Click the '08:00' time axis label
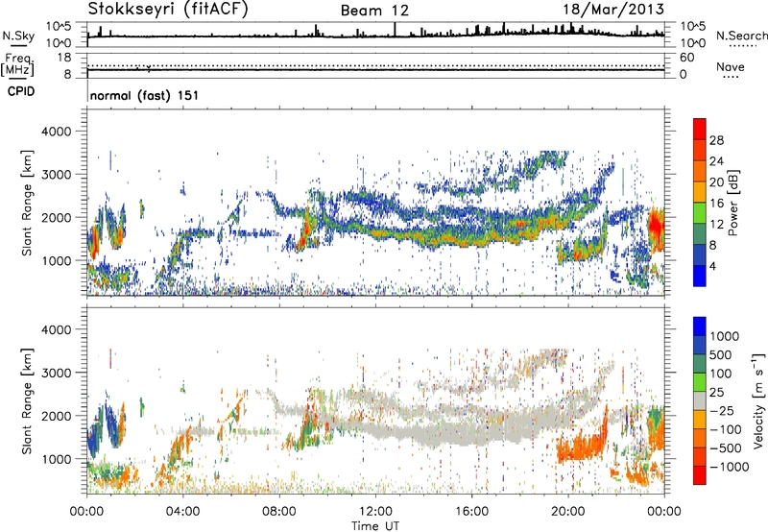The image size is (768, 532). [279, 512]
